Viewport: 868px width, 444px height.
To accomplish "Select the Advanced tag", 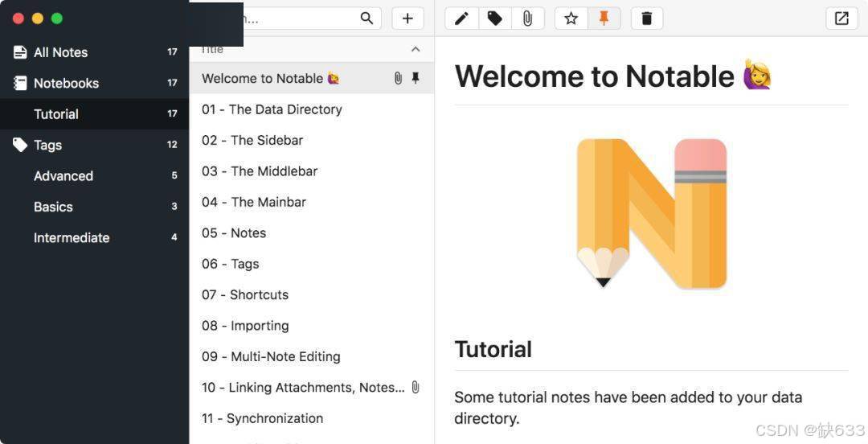I will pyautogui.click(x=94, y=175).
